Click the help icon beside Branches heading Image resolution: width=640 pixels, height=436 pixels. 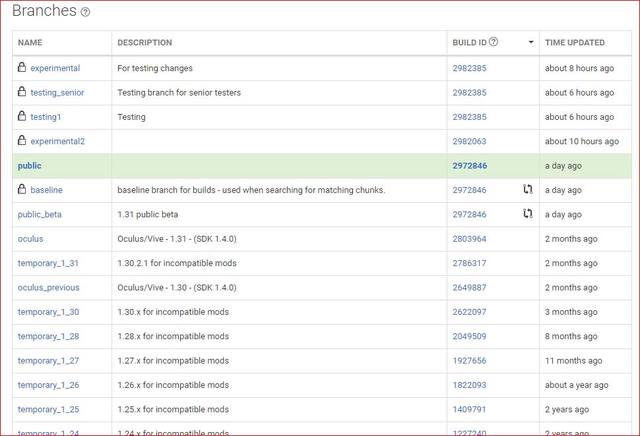[85, 13]
